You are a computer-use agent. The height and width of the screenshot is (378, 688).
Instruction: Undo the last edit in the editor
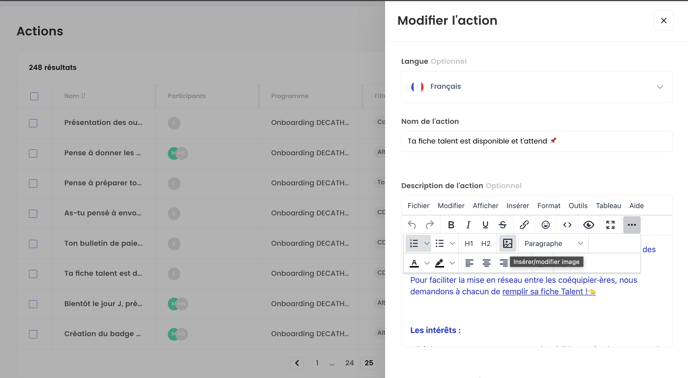(x=412, y=225)
